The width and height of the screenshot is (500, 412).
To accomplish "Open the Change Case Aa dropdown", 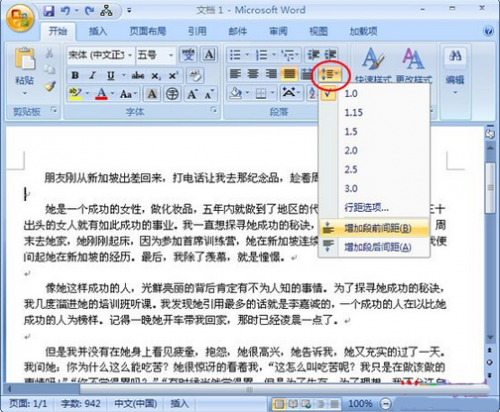I will point(128,94).
